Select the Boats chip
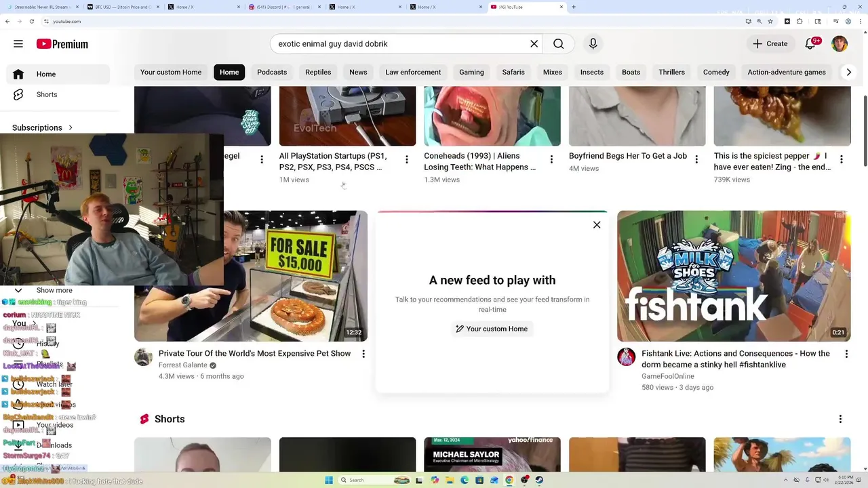This screenshot has width=868, height=488. click(x=631, y=72)
